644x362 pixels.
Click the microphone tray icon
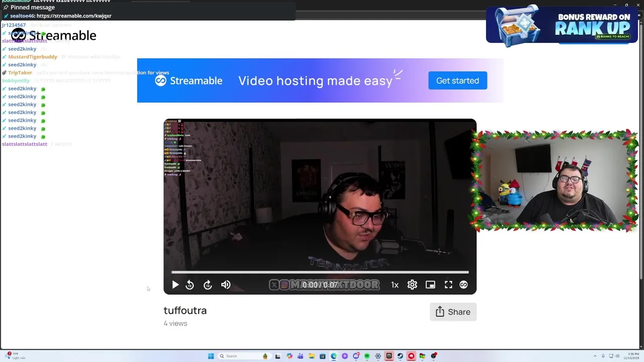(x=603, y=356)
